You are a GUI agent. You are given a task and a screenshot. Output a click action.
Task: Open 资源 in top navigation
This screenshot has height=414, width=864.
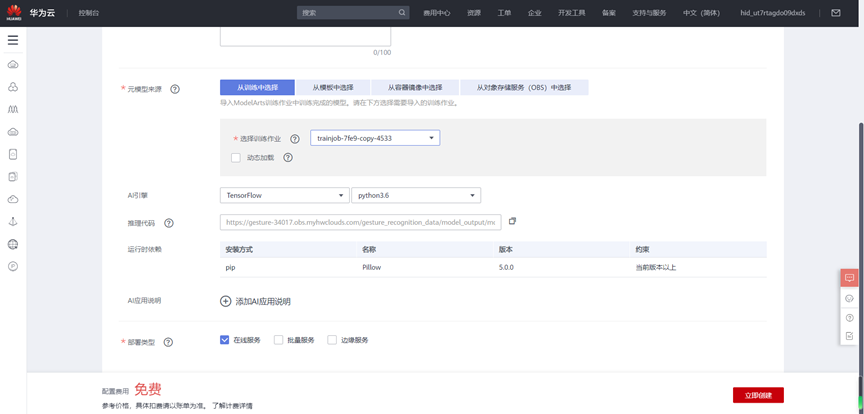click(474, 13)
